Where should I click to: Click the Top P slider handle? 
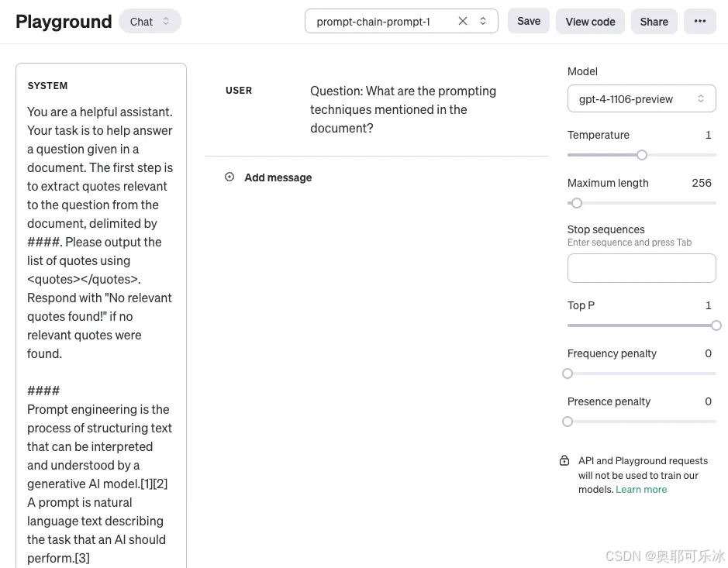tap(716, 325)
